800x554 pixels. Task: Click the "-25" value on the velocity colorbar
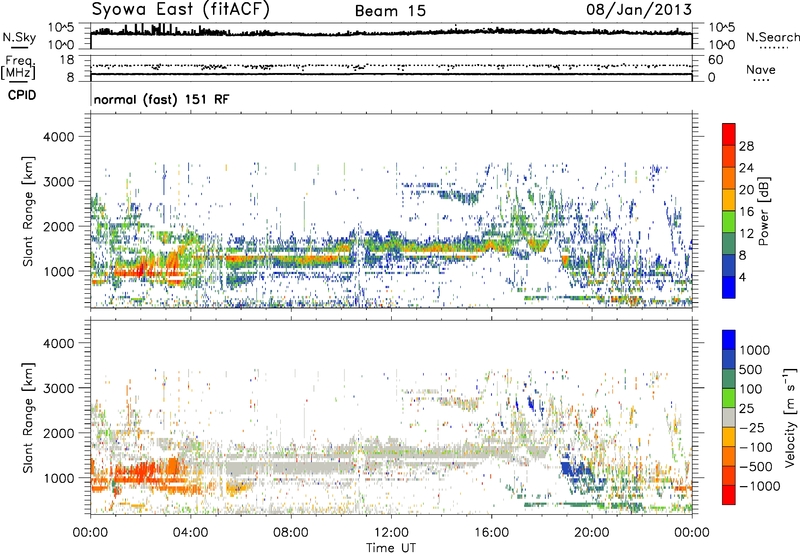[752, 428]
